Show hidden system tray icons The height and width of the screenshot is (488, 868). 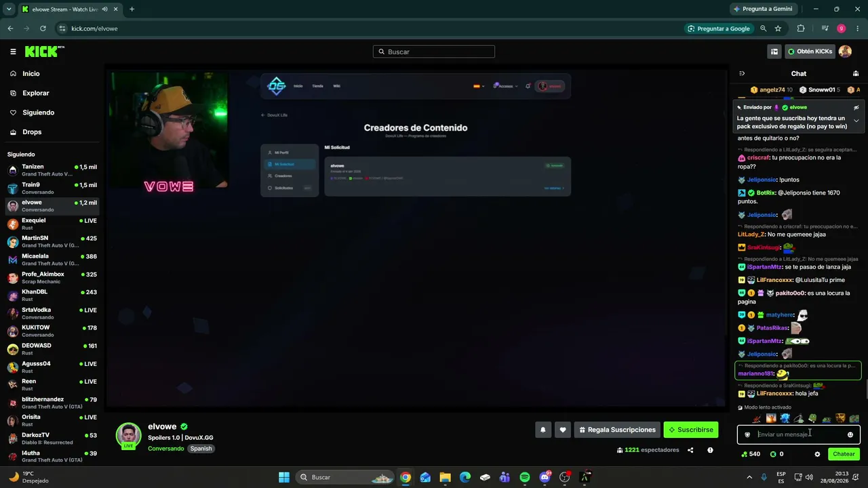tap(749, 477)
